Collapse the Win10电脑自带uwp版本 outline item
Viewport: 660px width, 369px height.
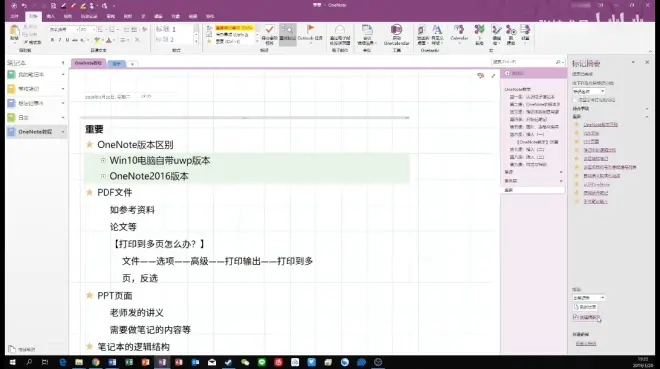[x=103, y=160]
